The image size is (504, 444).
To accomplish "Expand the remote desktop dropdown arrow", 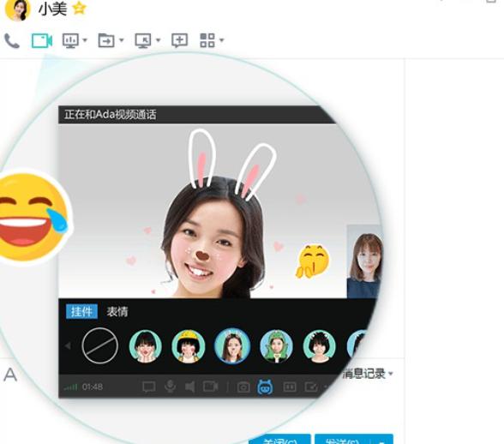I will point(158,40).
